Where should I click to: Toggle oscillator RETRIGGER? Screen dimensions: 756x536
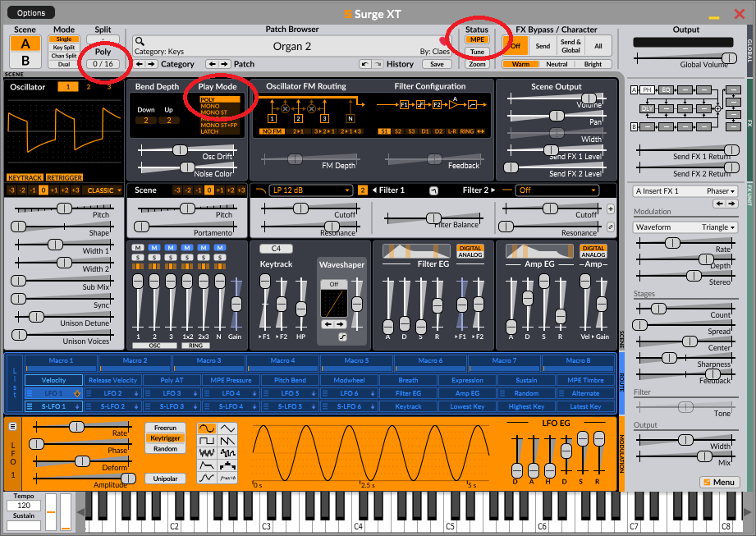click(x=65, y=177)
